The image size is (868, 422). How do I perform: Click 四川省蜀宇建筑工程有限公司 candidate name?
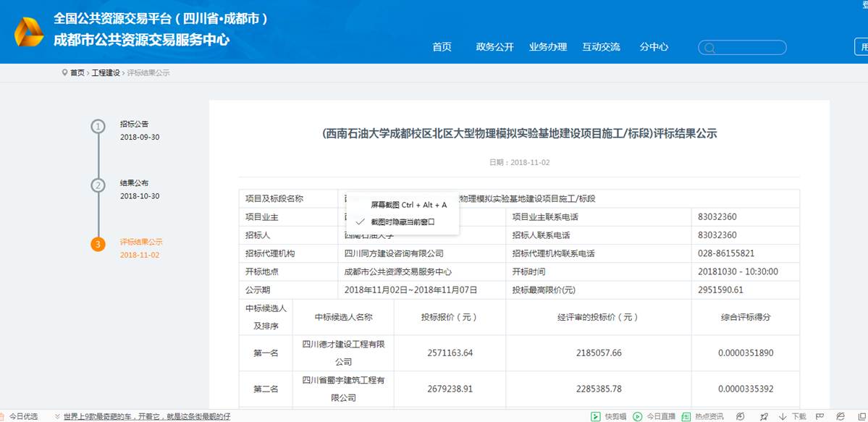343,389
